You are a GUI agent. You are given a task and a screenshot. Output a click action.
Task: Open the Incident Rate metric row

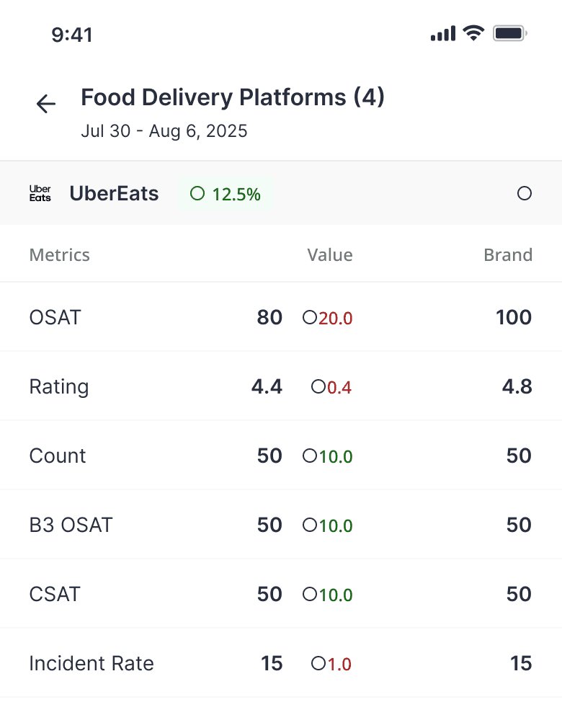click(92, 664)
